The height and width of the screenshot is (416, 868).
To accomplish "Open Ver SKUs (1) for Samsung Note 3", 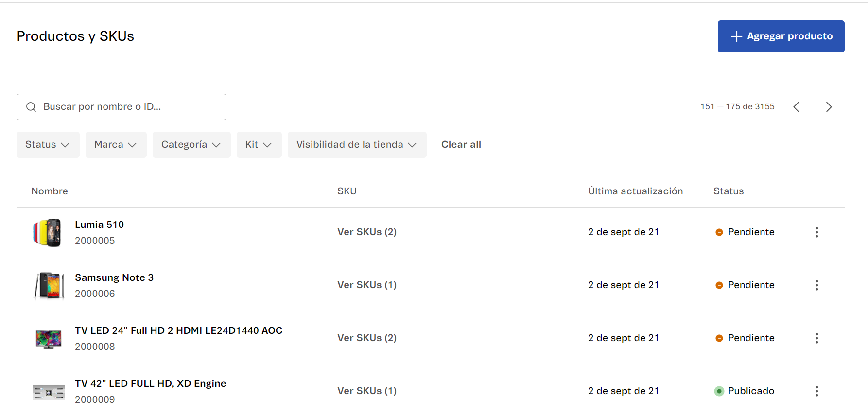I will [367, 285].
